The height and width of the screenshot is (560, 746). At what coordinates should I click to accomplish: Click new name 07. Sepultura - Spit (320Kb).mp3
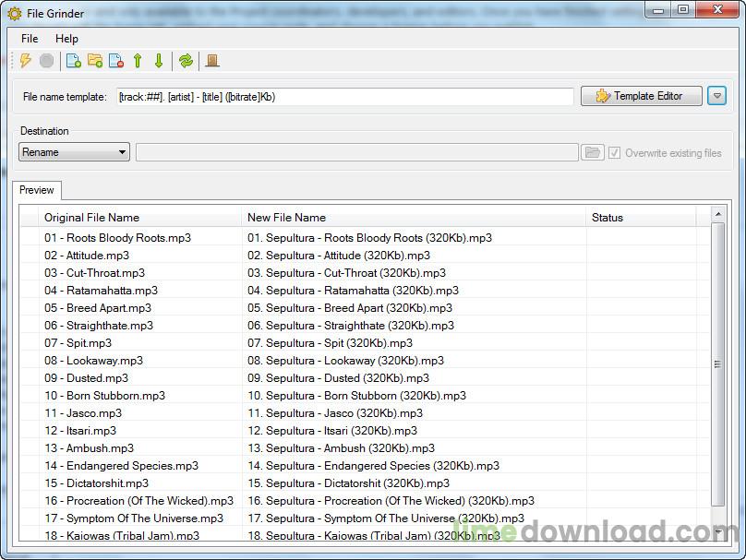pyautogui.click(x=331, y=343)
